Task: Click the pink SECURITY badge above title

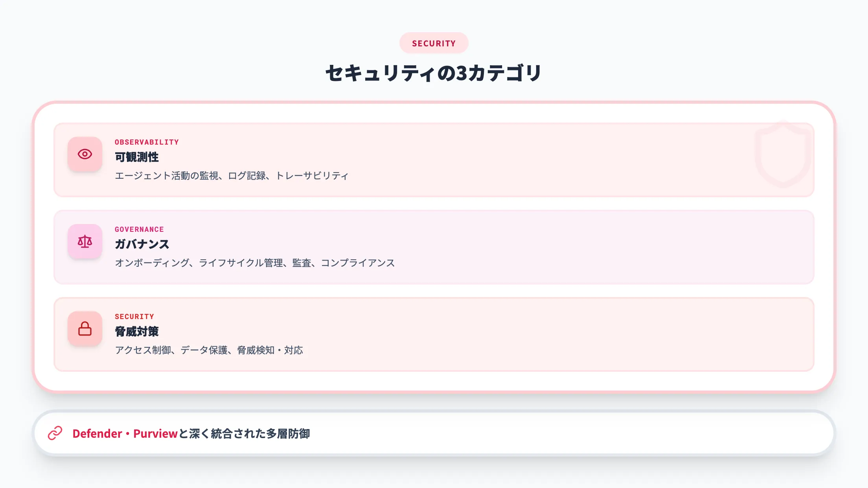Action: click(x=434, y=43)
